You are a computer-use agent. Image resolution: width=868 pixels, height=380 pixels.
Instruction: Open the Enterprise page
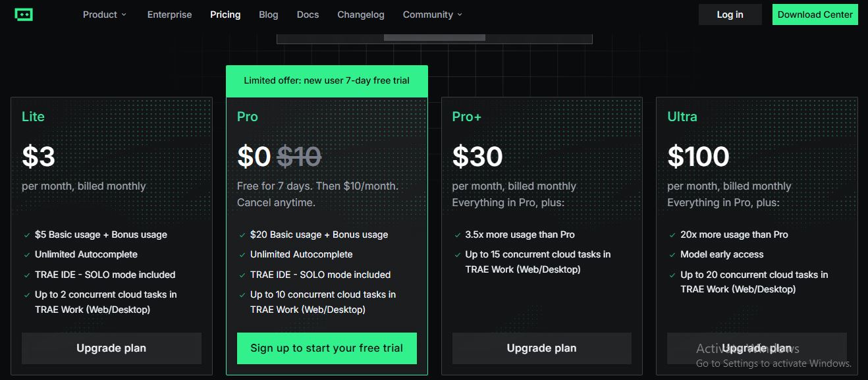pyautogui.click(x=169, y=14)
